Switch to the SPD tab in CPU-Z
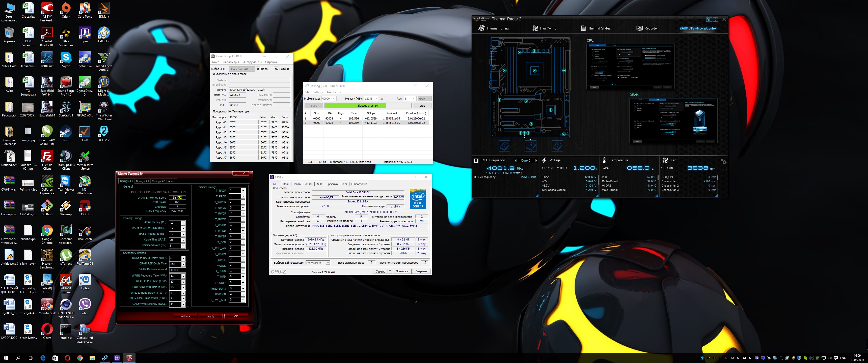 pyautogui.click(x=319, y=184)
